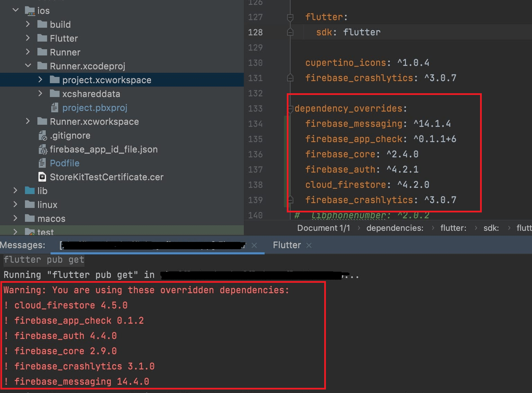The width and height of the screenshot is (532, 393).
Task: Close the Flutter messages tab
Action: point(309,245)
